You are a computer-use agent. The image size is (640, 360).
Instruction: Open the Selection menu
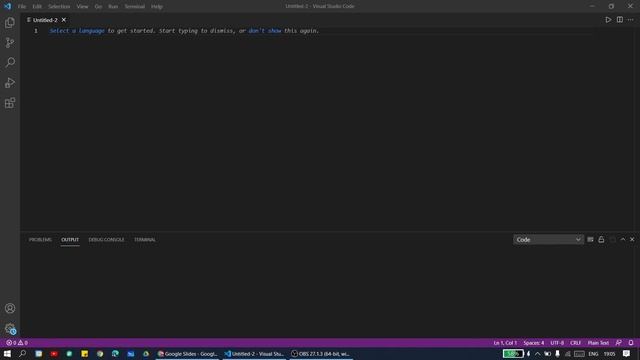[x=59, y=7]
